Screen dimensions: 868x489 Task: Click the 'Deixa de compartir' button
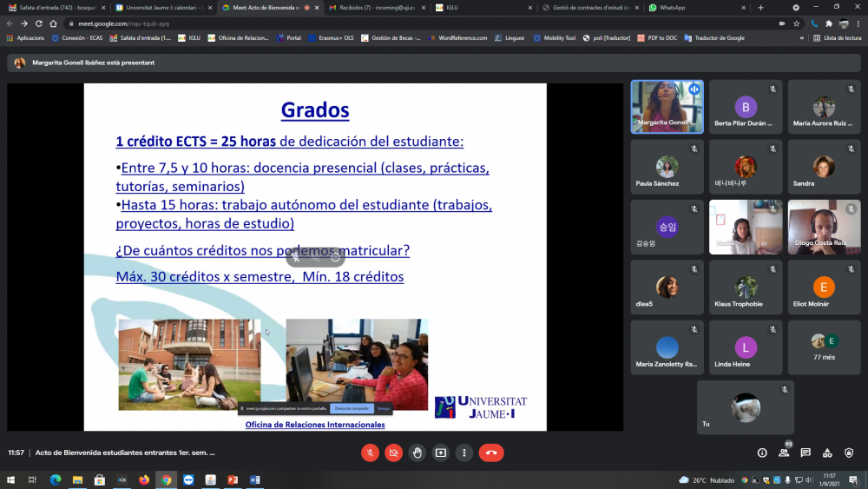click(352, 407)
